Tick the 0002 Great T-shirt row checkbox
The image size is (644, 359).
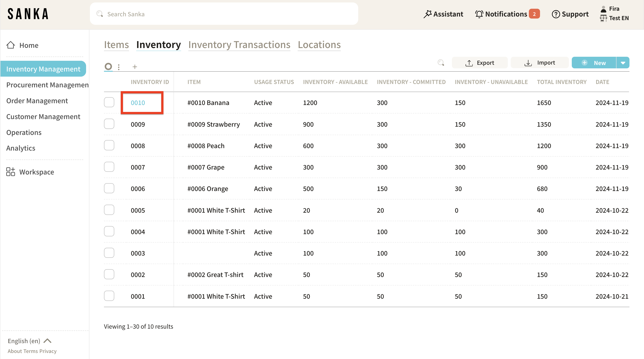click(109, 274)
